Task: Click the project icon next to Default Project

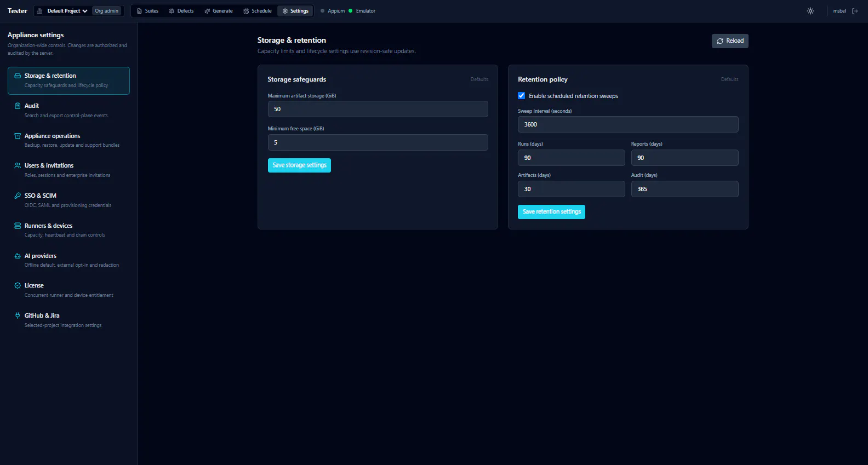Action: click(x=39, y=11)
